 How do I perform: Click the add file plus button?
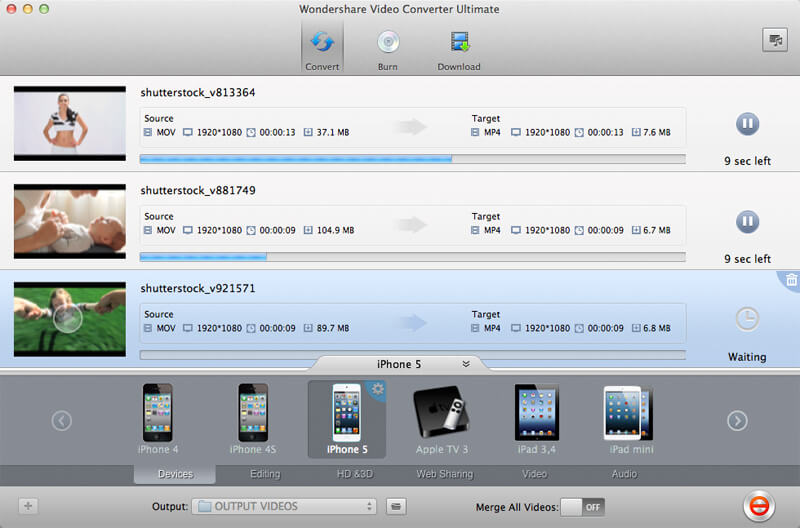coord(28,506)
